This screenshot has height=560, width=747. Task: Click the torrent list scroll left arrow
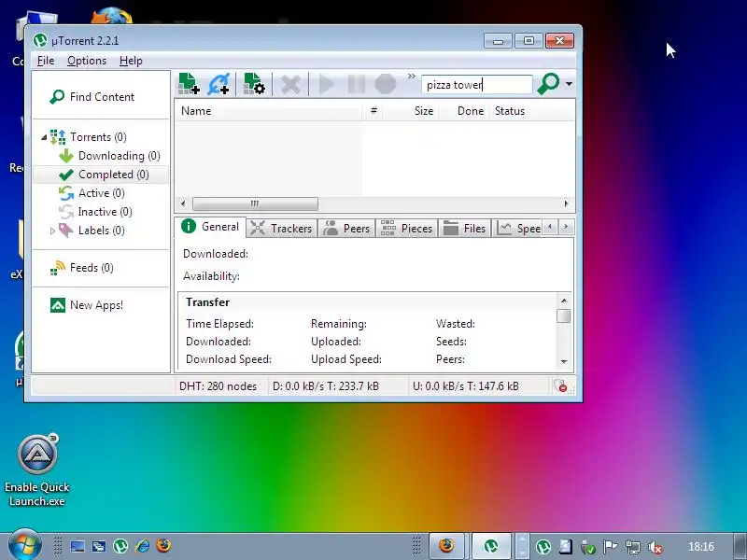tap(183, 203)
